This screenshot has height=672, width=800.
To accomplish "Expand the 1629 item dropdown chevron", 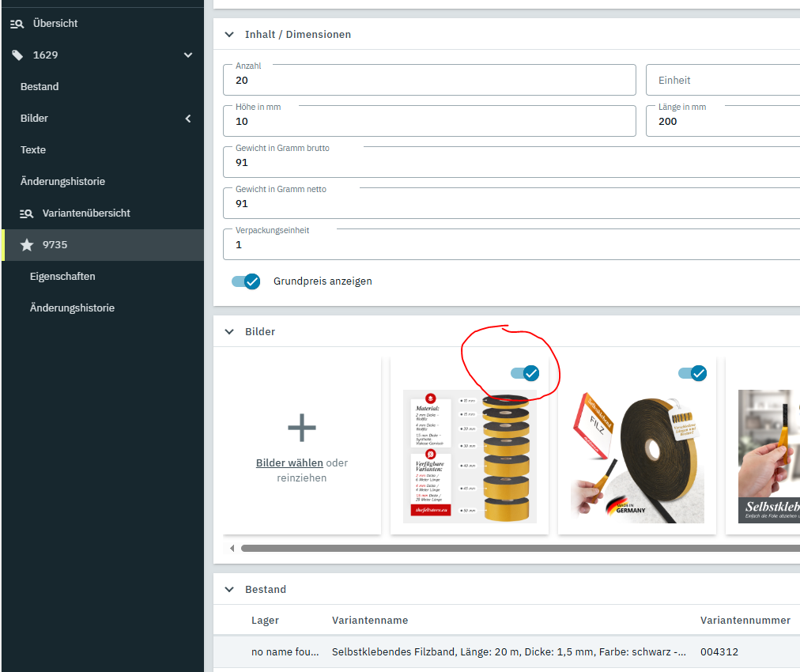I will (188, 55).
